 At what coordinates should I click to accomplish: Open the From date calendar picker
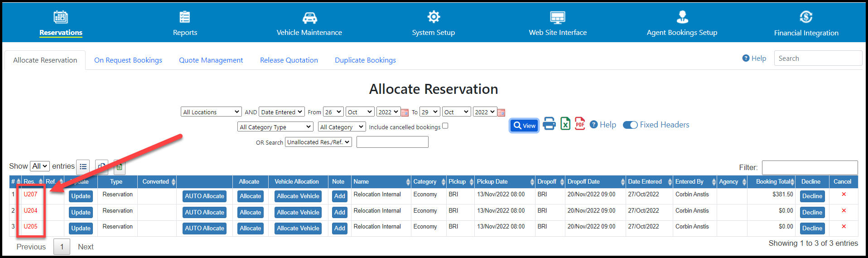[405, 112]
